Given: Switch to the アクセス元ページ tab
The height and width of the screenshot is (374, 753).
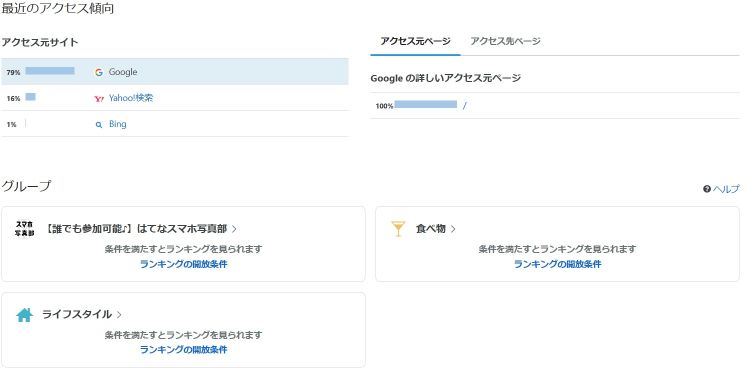Looking at the screenshot, I should 415,41.
